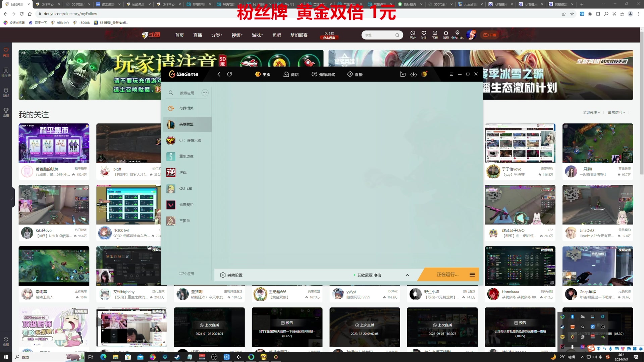The width and height of the screenshot is (644, 362).
Task: Open the 最常访问 sort dropdown
Action: [x=616, y=112]
